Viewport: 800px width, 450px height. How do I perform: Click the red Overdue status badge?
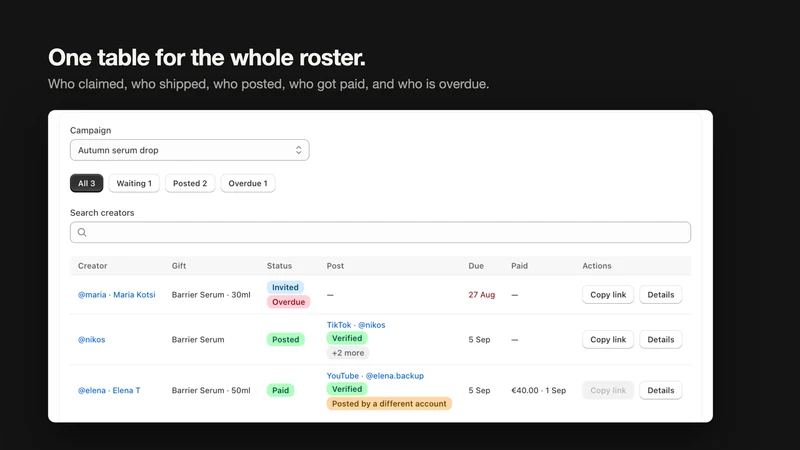tap(288, 302)
